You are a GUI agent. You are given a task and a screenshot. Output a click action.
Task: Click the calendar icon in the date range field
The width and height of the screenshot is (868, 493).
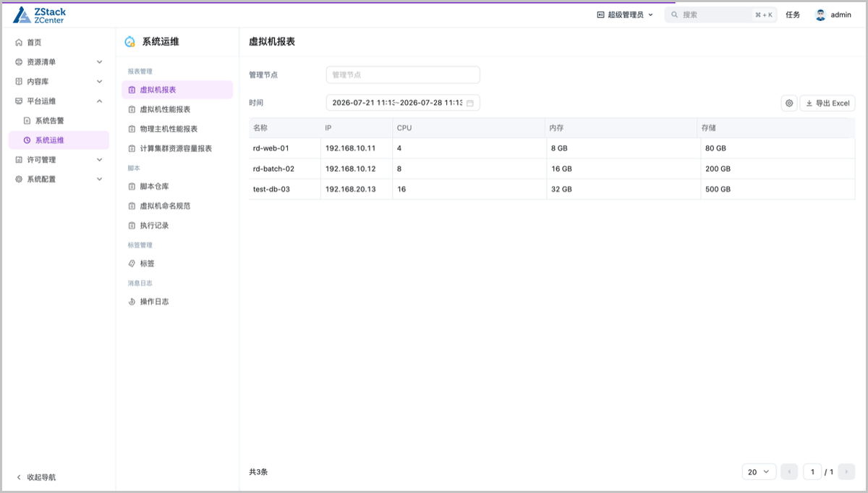click(x=469, y=104)
